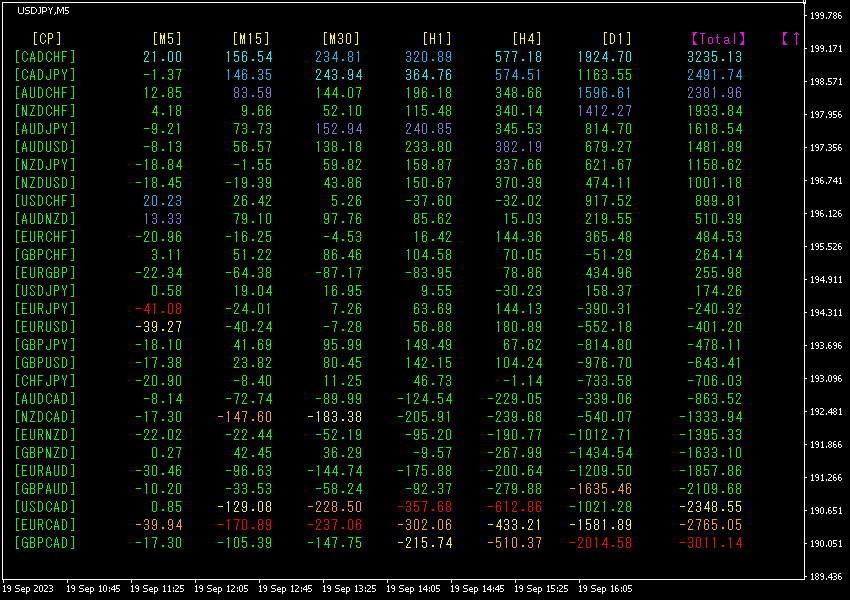The image size is (850, 600).
Task: Click the [EURJPY] pair label
Action: pyautogui.click(x=45, y=309)
